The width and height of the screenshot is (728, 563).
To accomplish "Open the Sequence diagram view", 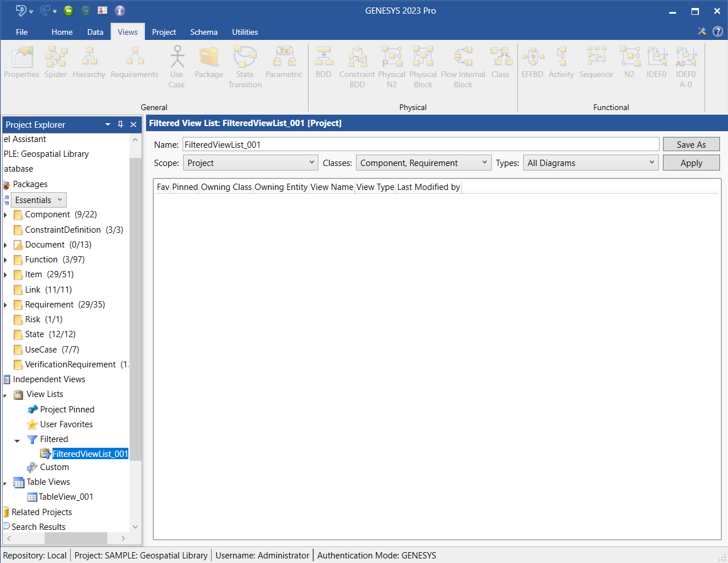I will [x=596, y=63].
